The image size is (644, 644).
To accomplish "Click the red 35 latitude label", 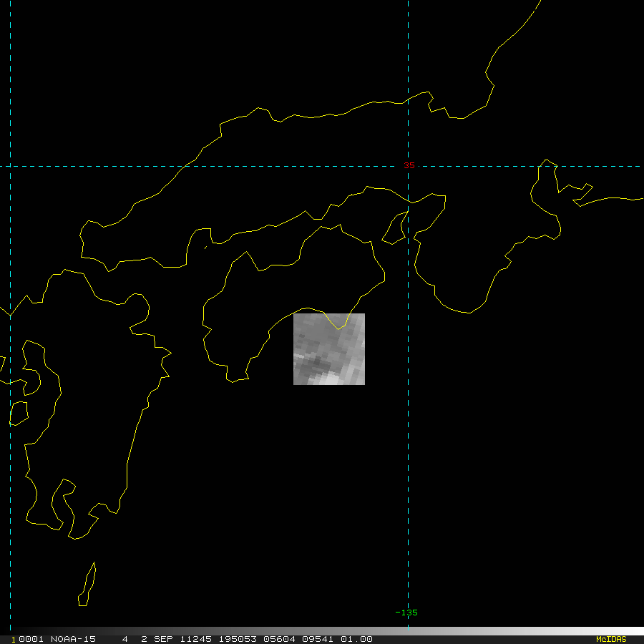I will click(409, 166).
